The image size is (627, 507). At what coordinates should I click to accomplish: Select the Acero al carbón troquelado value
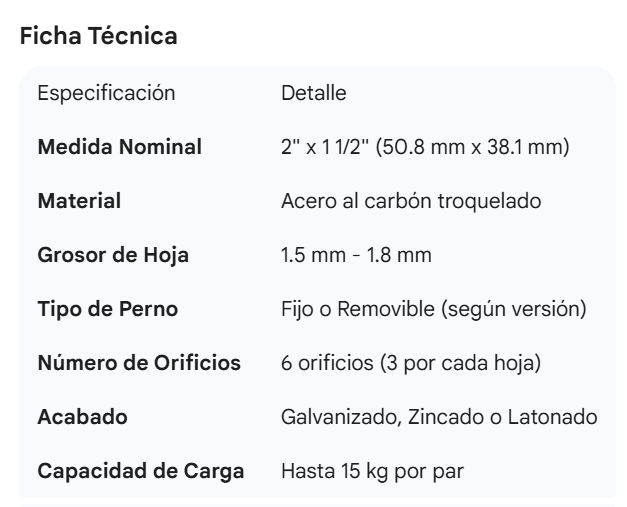click(412, 201)
